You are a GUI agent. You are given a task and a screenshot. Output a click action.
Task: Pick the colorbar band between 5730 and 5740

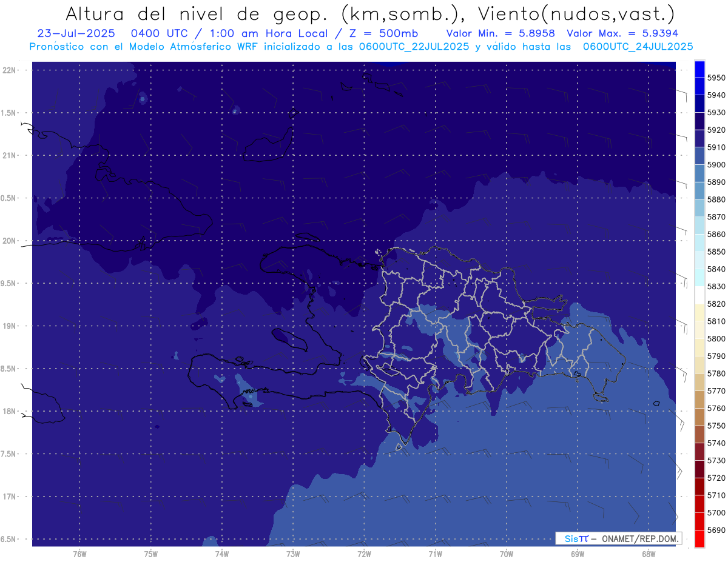point(699,452)
